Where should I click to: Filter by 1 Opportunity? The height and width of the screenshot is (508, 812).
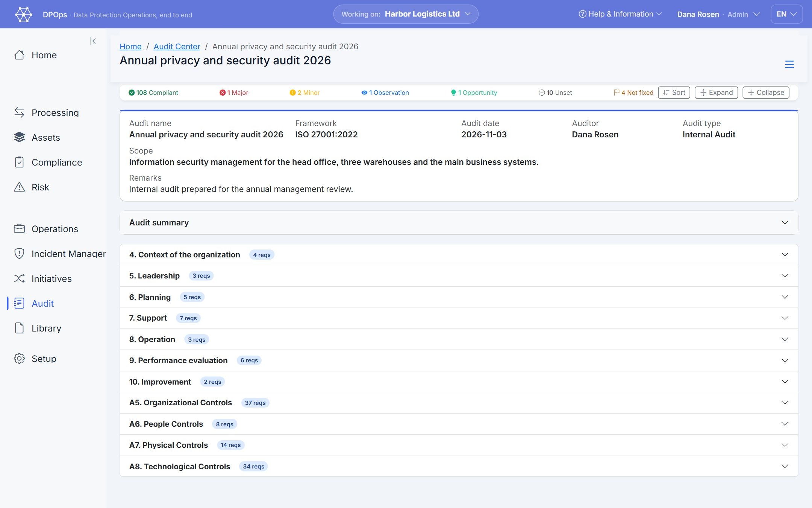pyautogui.click(x=474, y=93)
